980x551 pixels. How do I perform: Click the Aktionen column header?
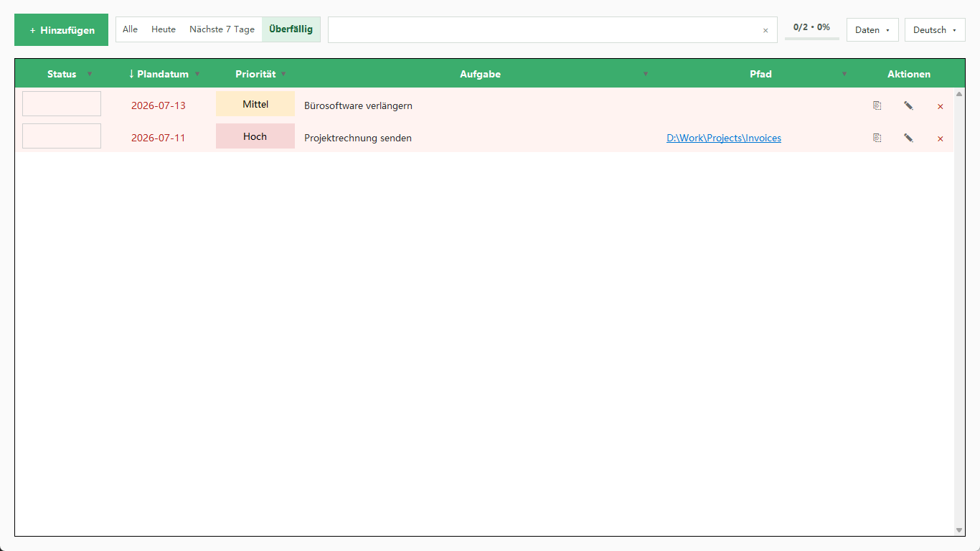[x=909, y=74]
